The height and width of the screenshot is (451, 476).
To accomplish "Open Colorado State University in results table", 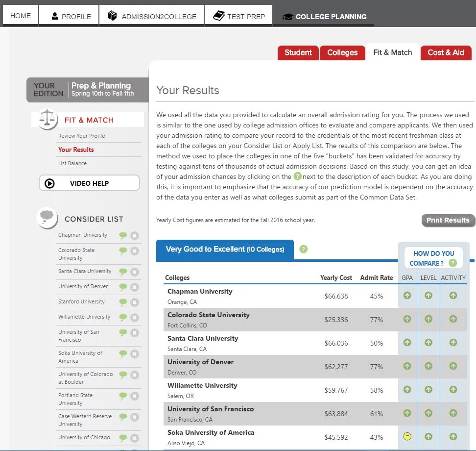I will [209, 315].
